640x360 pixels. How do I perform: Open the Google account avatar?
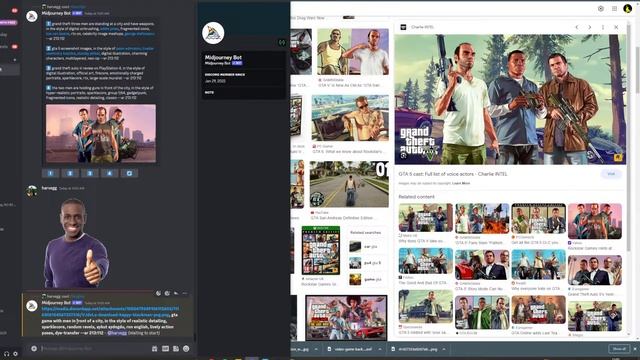click(x=628, y=8)
